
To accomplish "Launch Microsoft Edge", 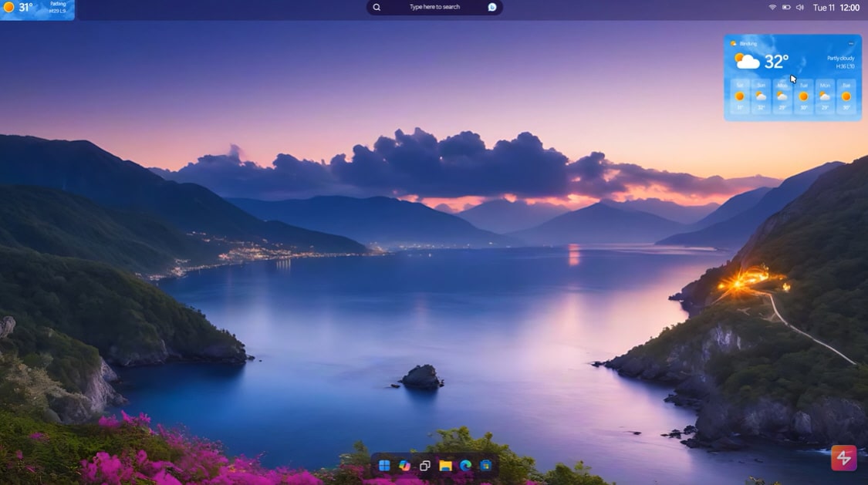I will point(466,465).
